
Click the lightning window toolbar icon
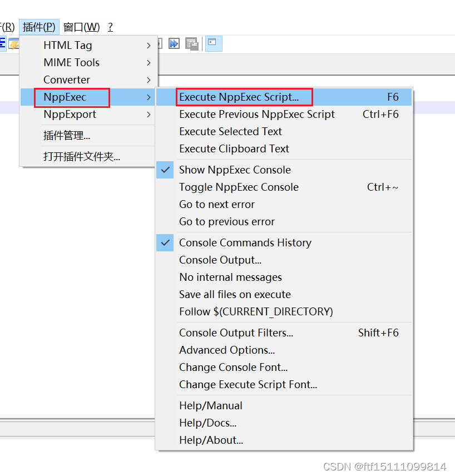[14, 44]
